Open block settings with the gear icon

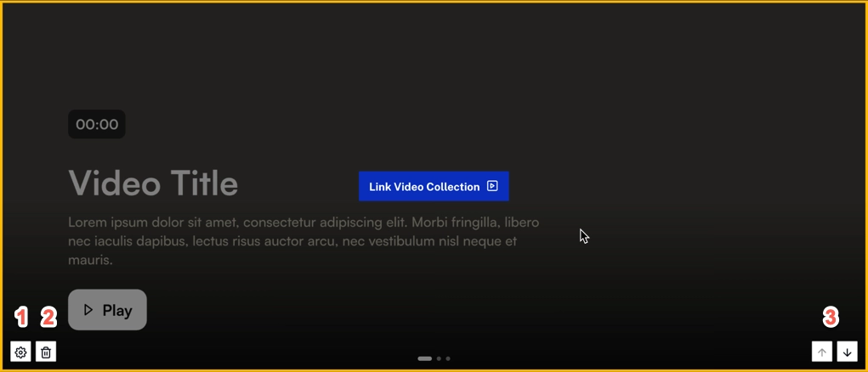pos(21,352)
